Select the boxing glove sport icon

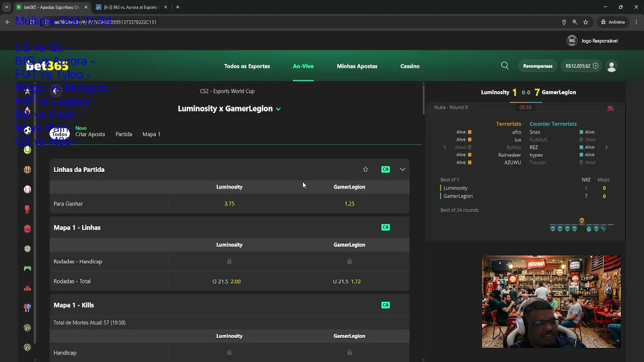tap(27, 209)
